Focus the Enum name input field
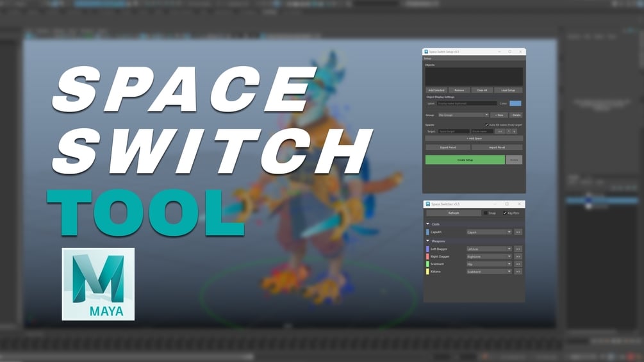Screen dimensions: 644x362 click(x=482, y=131)
